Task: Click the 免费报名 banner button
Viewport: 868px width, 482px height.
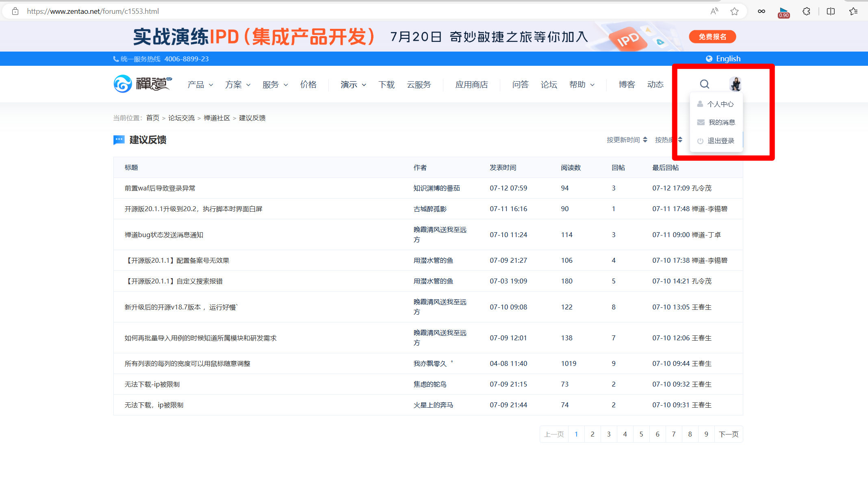Action: pos(712,37)
